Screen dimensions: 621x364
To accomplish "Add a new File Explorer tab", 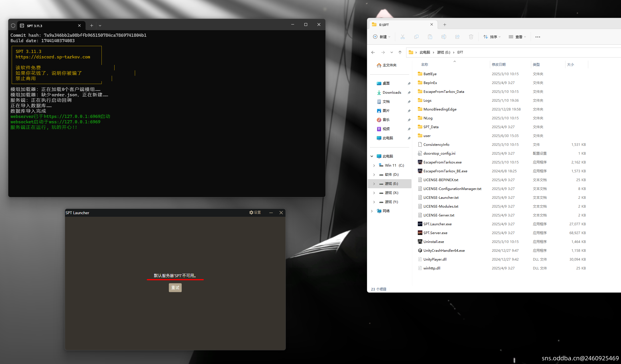I will point(445,25).
